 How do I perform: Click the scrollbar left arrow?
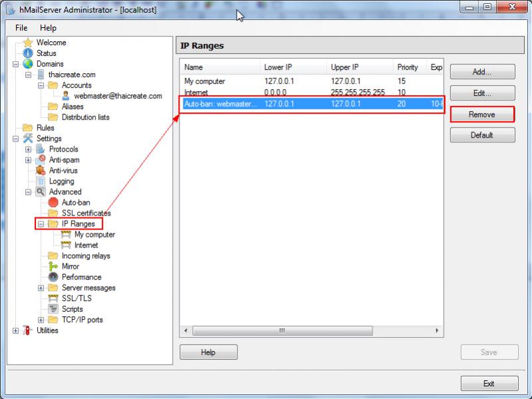186,331
